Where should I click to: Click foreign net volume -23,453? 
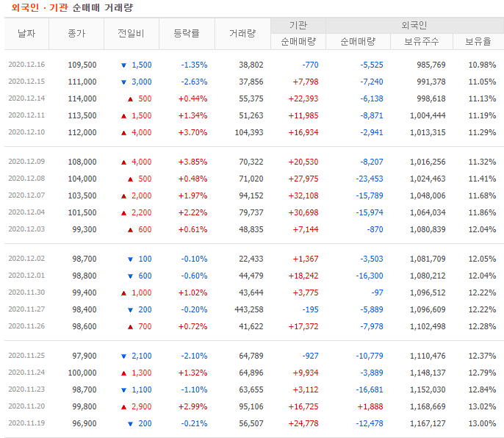[370, 179]
